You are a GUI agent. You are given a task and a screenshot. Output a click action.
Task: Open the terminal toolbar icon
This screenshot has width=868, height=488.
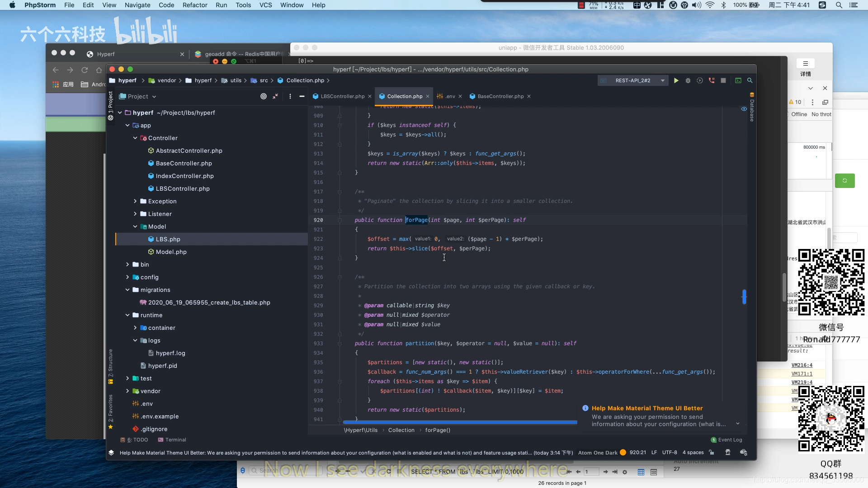pos(738,80)
